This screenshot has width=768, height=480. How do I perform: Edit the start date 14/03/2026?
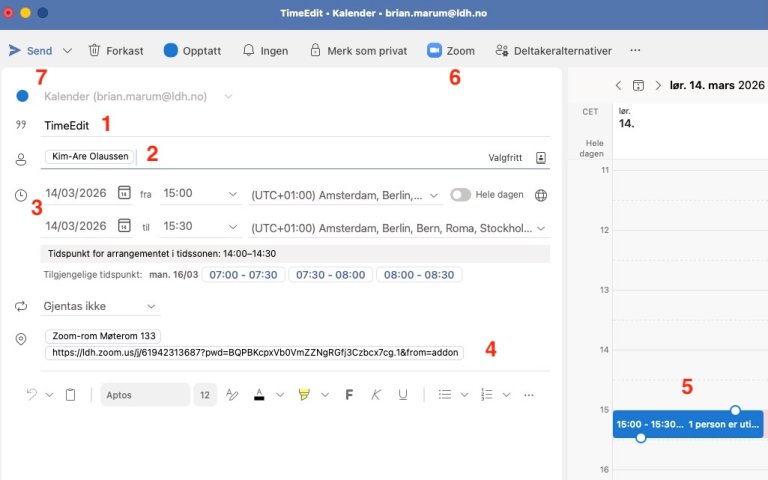76,193
